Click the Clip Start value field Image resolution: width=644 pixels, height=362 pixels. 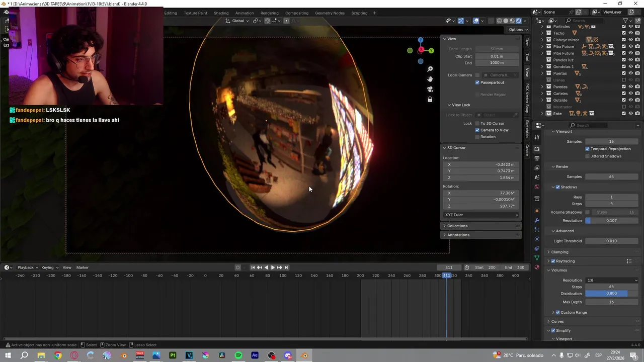(x=497, y=56)
